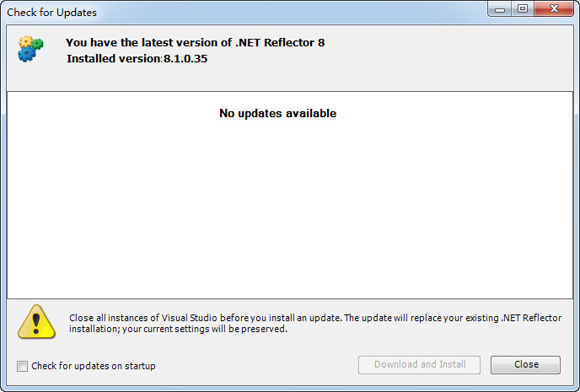
Task: Click the 'Installed version' label
Action: tap(113, 58)
